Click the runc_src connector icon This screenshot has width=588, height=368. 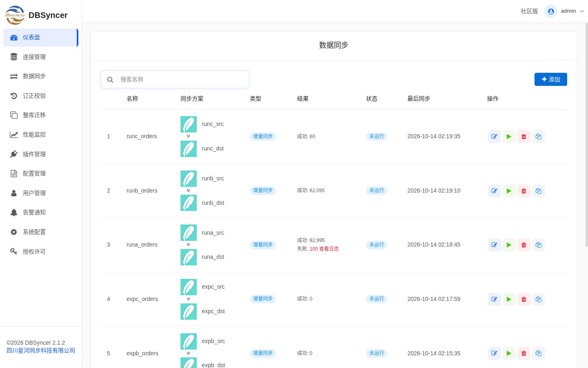click(x=189, y=124)
